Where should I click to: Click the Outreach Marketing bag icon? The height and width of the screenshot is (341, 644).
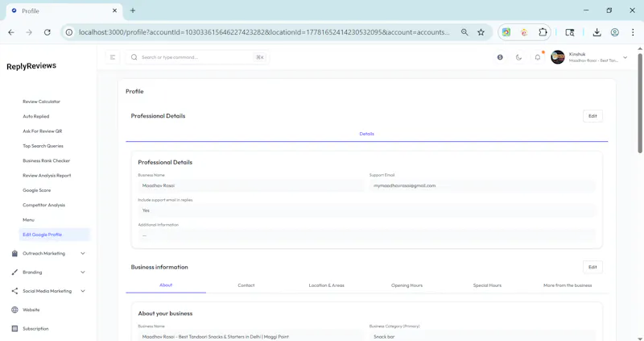point(14,253)
